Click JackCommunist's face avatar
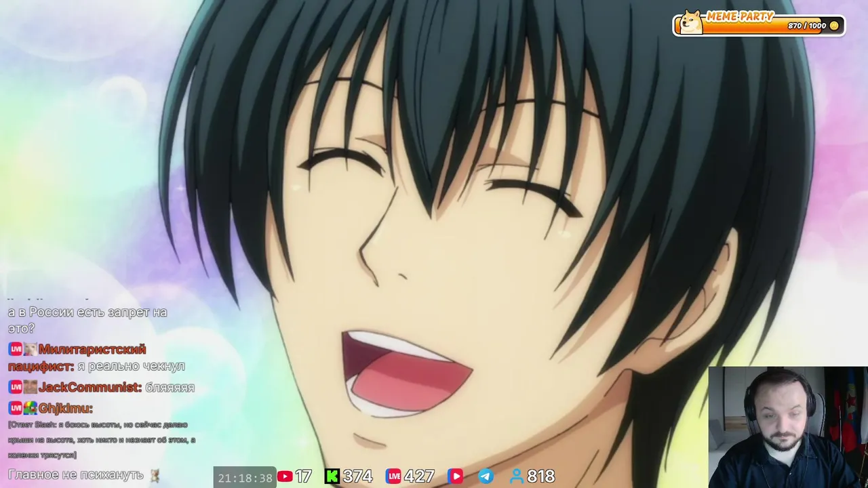Viewport: 868px width, 488px height. coord(31,387)
